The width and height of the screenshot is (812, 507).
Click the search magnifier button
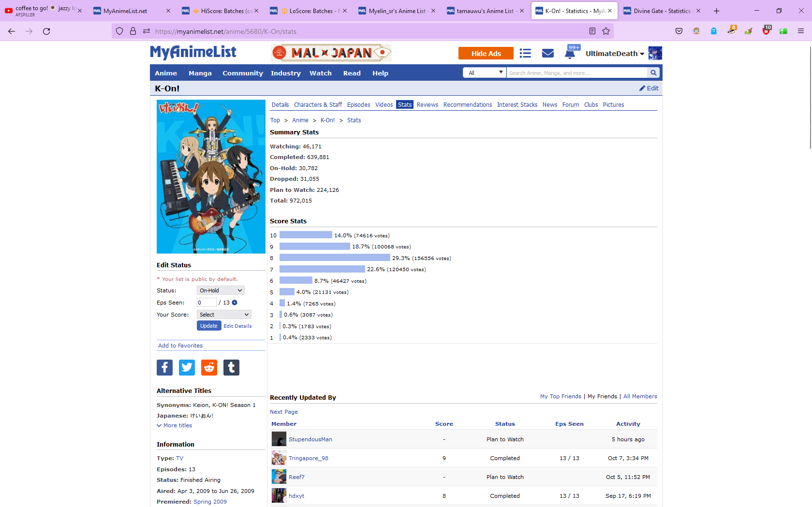click(653, 73)
